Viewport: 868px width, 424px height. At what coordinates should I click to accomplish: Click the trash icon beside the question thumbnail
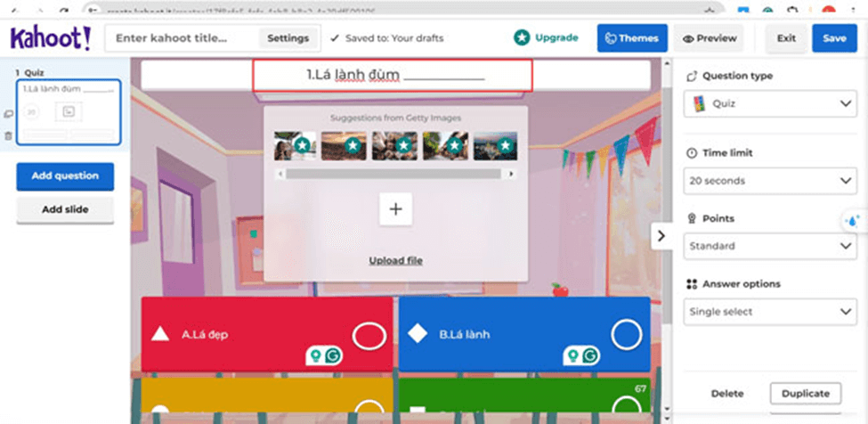point(8,135)
